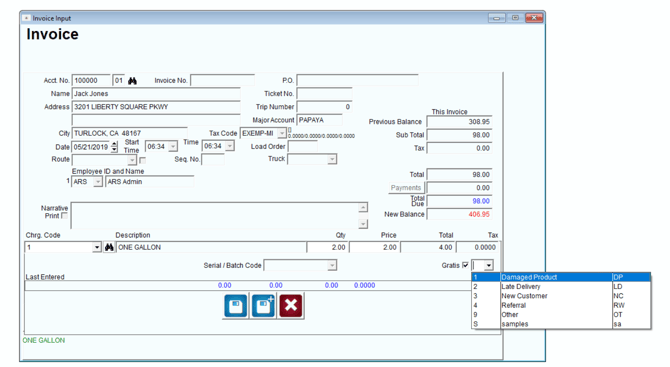Click the blue Save disk button
The height and width of the screenshot is (367, 670).
click(x=235, y=306)
